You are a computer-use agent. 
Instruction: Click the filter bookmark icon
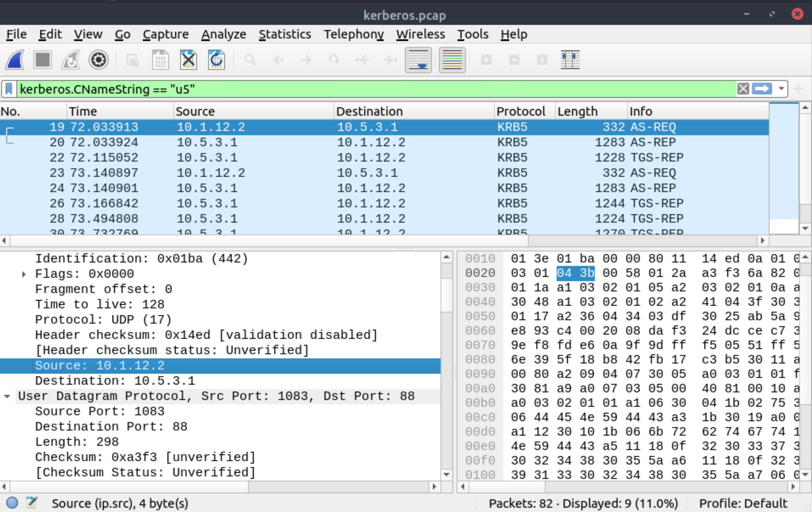pos(9,89)
